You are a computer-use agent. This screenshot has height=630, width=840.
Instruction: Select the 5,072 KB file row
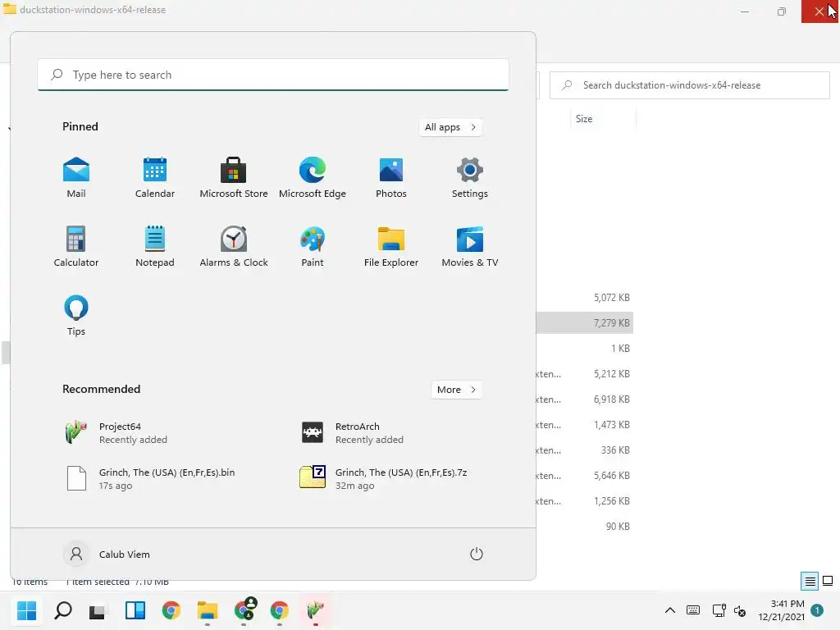[x=611, y=297]
